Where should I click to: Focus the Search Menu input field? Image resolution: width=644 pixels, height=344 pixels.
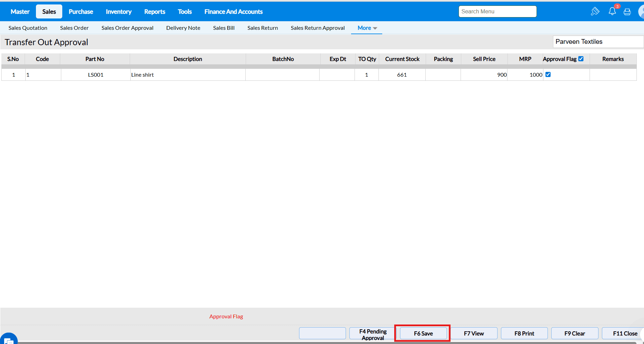coord(498,11)
